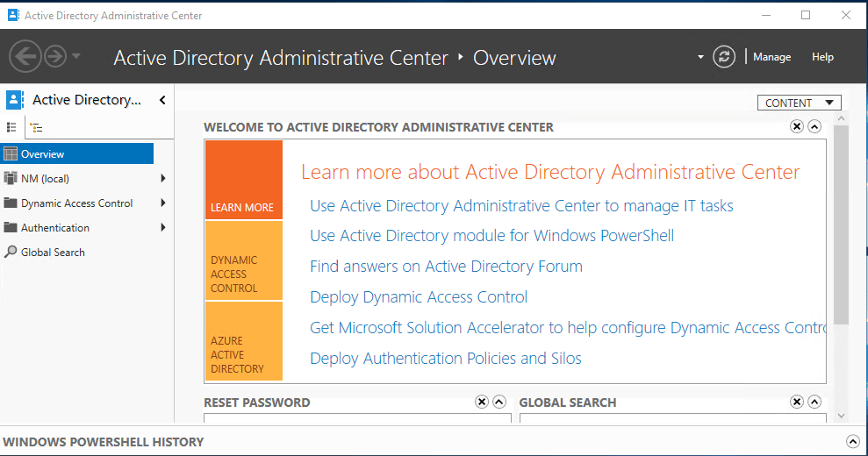Click the forward navigation arrow
868x456 pixels.
click(x=55, y=56)
